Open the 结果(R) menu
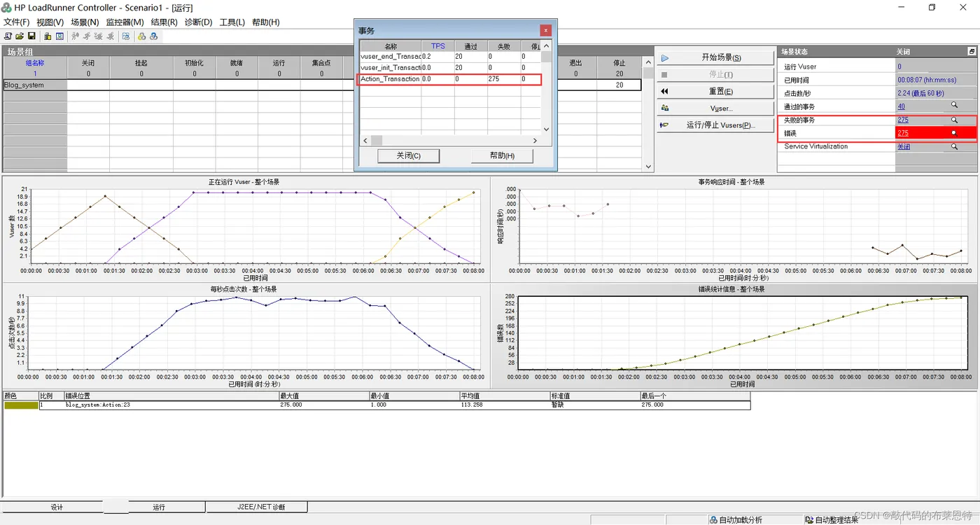This screenshot has height=525, width=980. (x=164, y=22)
